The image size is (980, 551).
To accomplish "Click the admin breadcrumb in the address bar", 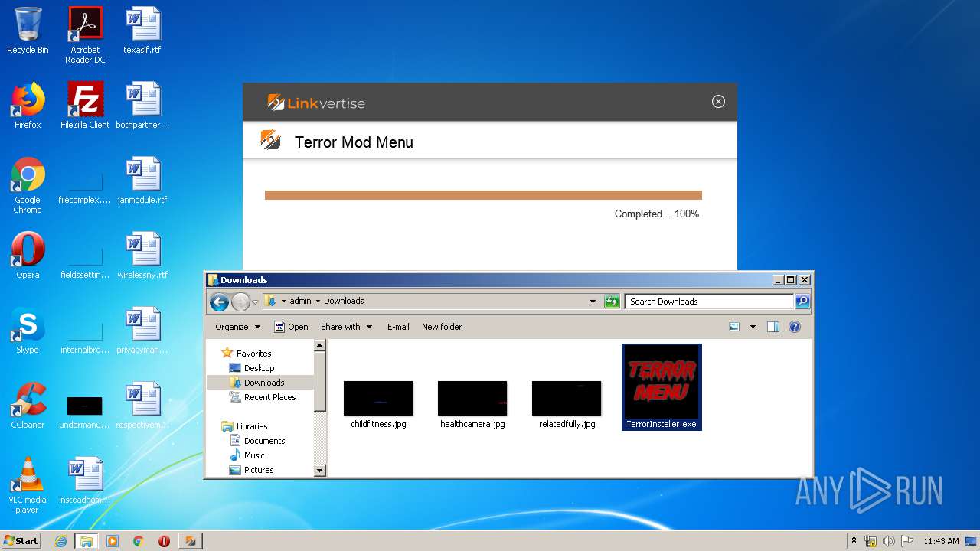I will point(300,301).
